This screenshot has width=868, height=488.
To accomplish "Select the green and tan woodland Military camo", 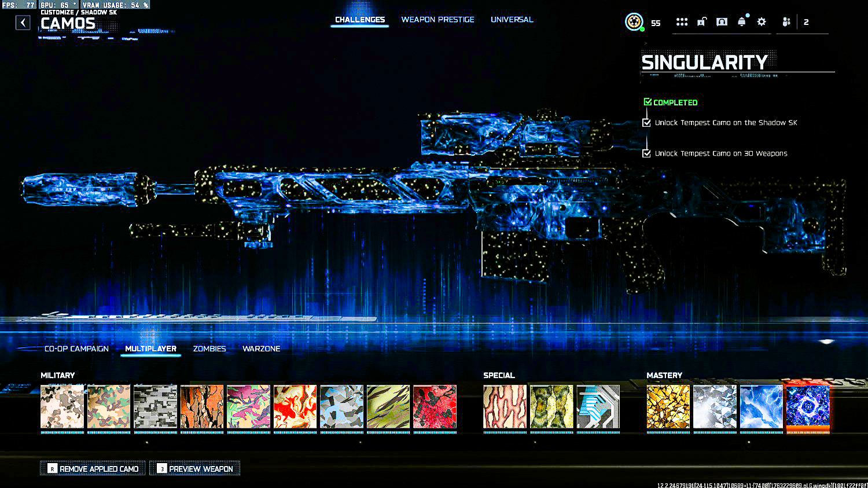I will click(109, 407).
